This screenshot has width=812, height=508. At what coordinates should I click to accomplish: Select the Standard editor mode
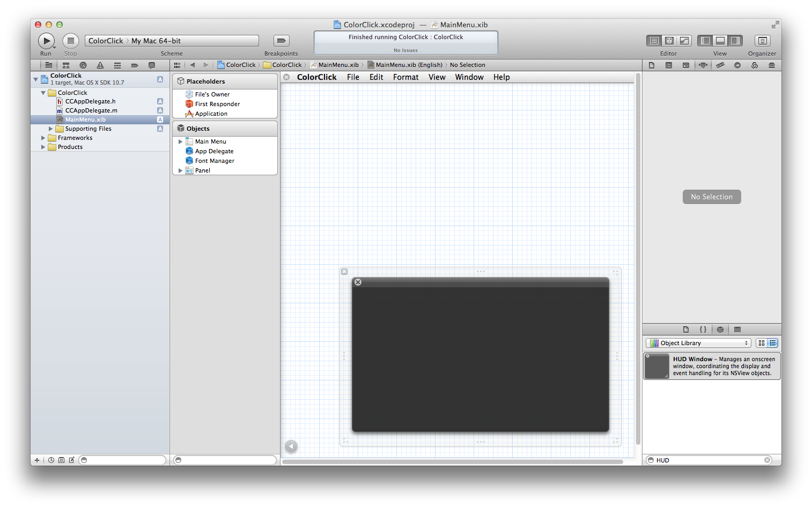654,41
